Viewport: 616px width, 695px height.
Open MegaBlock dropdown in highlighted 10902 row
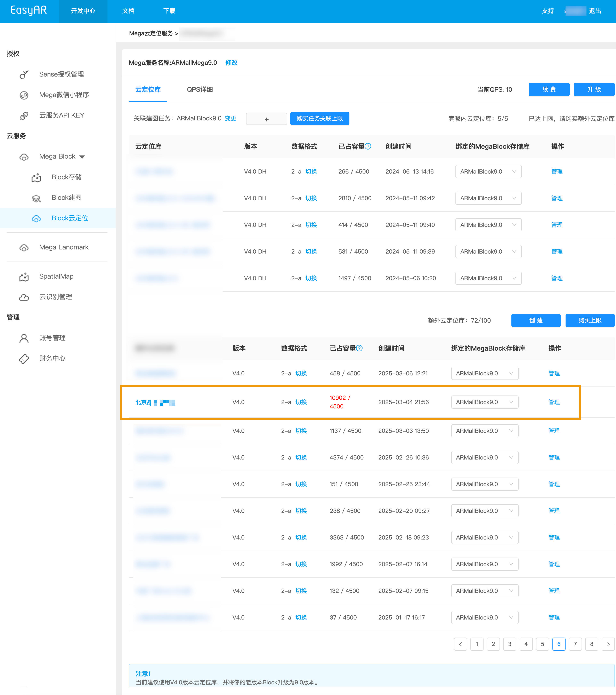(x=484, y=402)
